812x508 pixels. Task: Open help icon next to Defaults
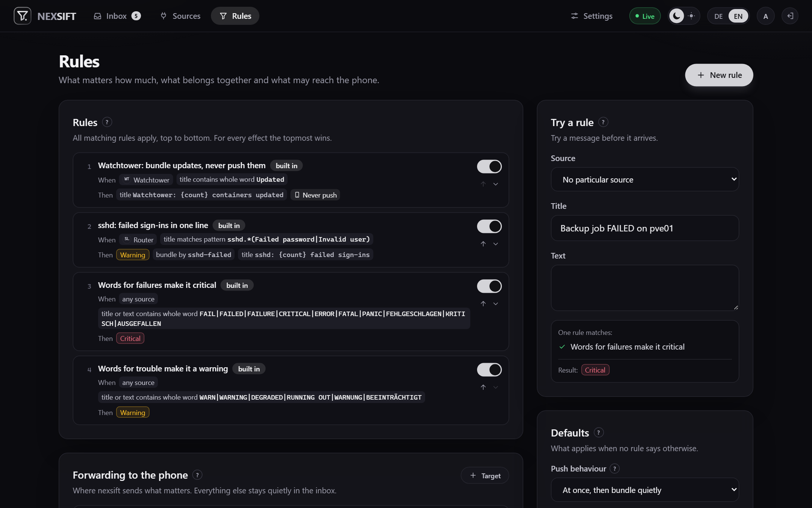pyautogui.click(x=598, y=433)
